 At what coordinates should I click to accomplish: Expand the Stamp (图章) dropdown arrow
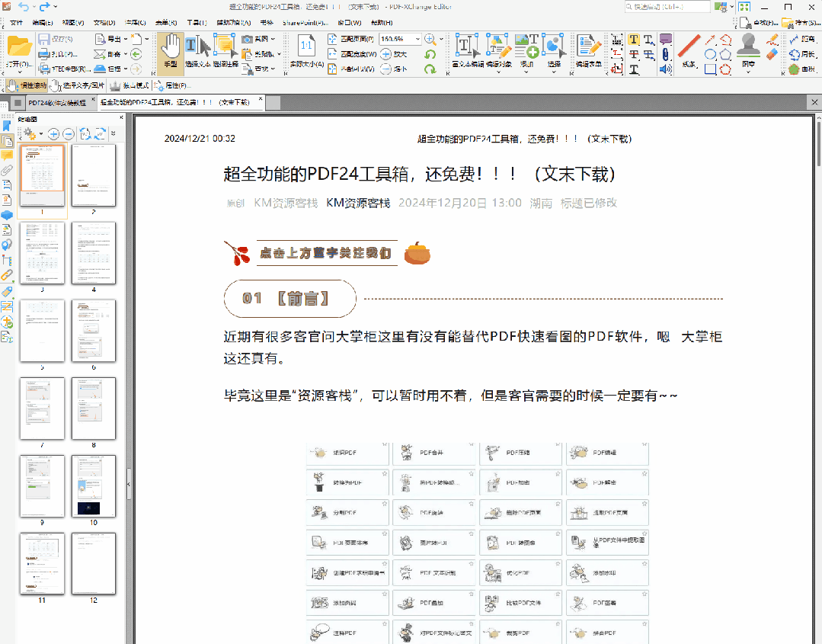(749, 72)
